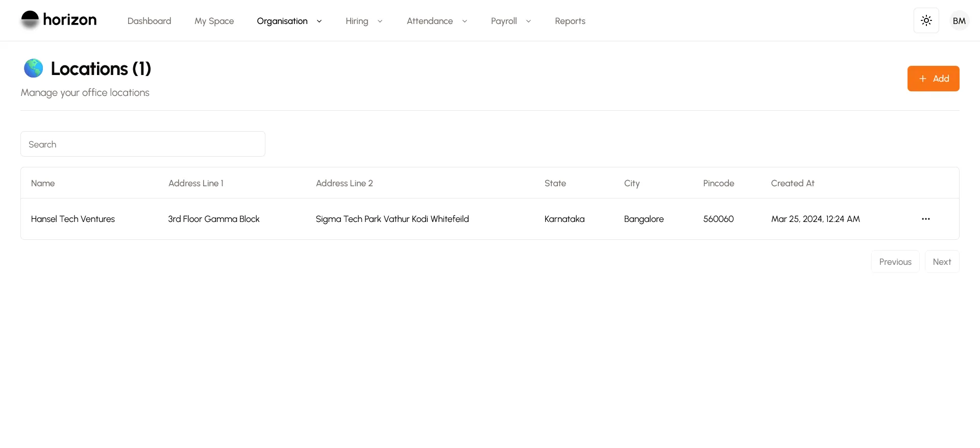Image resolution: width=980 pixels, height=448 pixels.
Task: Open the Reports page
Action: [570, 21]
